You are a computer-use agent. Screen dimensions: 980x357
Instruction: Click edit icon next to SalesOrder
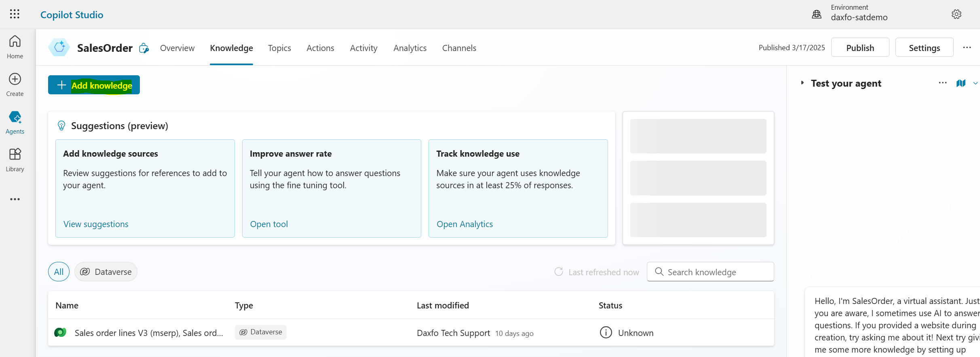pos(144,49)
